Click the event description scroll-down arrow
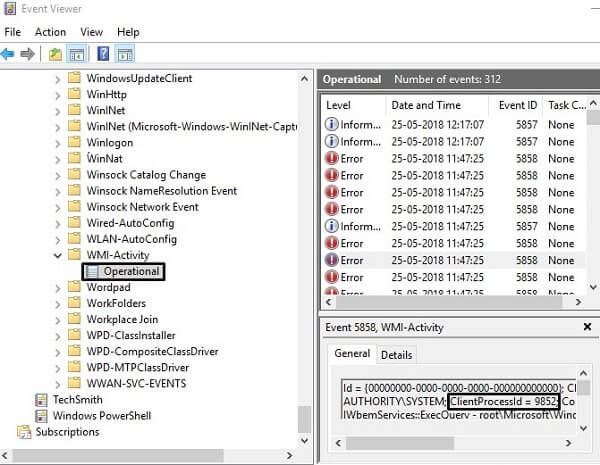 tap(583, 428)
